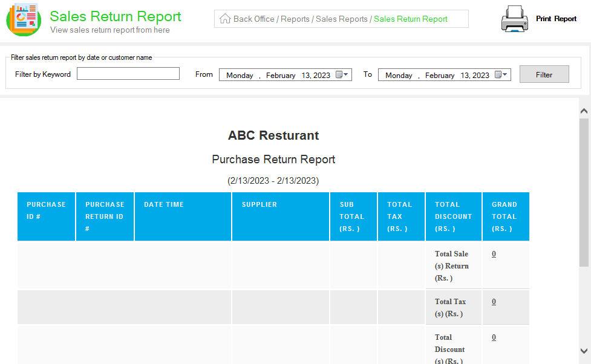Image resolution: width=591 pixels, height=364 pixels.
Task: Click the Total Sale (s) Return label
Action: pos(452,266)
